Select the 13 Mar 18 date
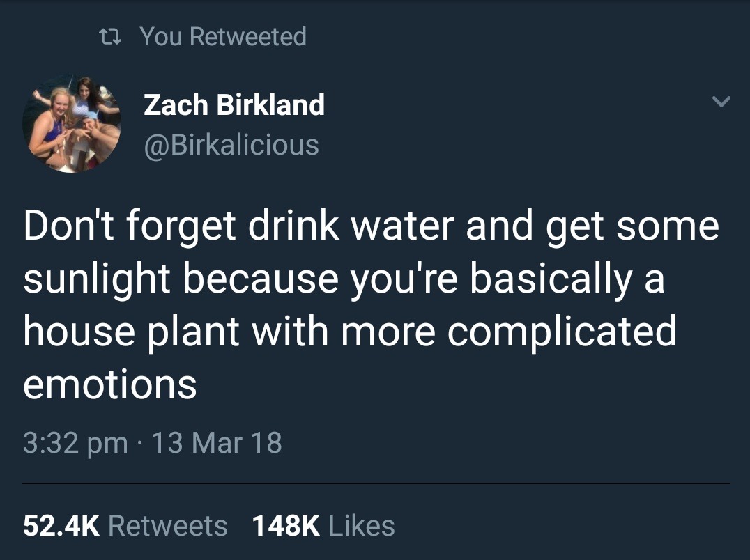The image size is (750, 560). pyautogui.click(x=217, y=443)
